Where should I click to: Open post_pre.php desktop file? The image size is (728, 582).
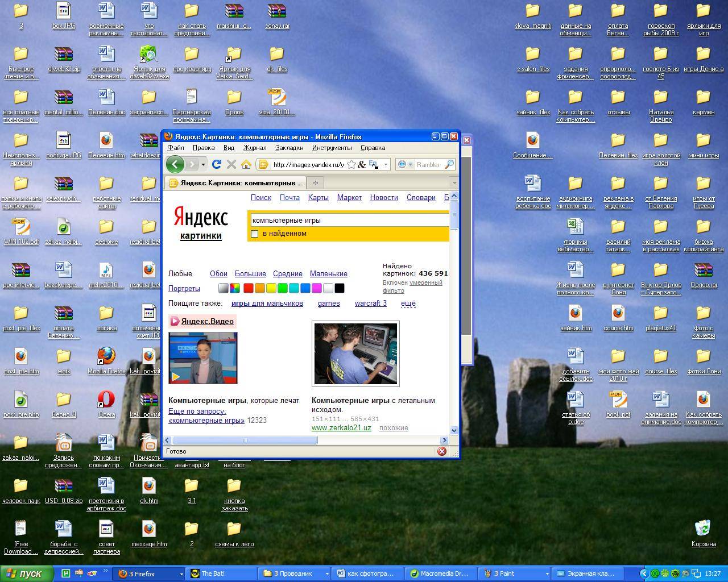(x=21, y=404)
